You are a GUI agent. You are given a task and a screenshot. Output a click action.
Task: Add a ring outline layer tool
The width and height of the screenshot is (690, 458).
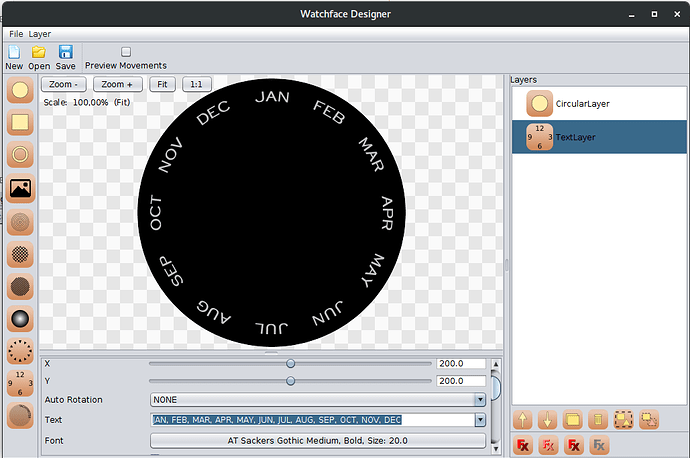tap(20, 154)
